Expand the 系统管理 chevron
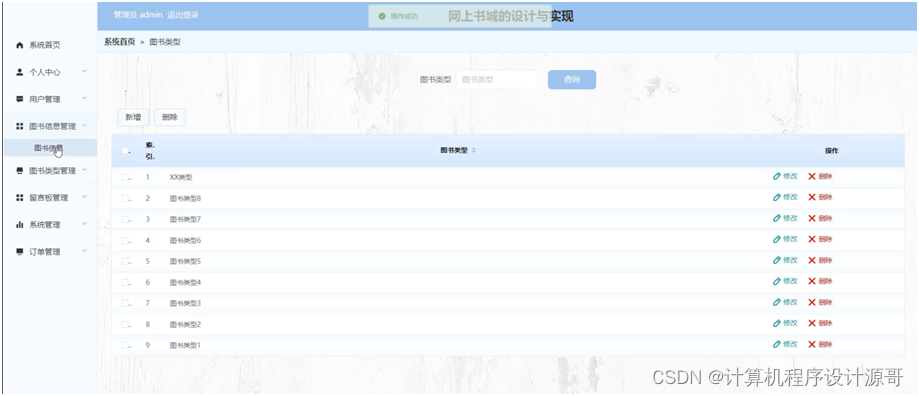Image resolution: width=919 pixels, height=396 pixels. 84,224
